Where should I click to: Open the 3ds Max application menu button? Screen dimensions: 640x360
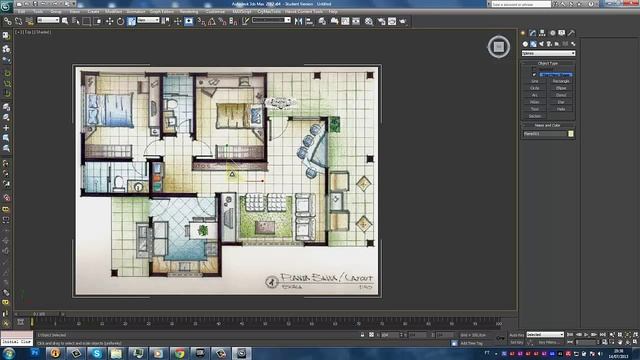point(6,6)
